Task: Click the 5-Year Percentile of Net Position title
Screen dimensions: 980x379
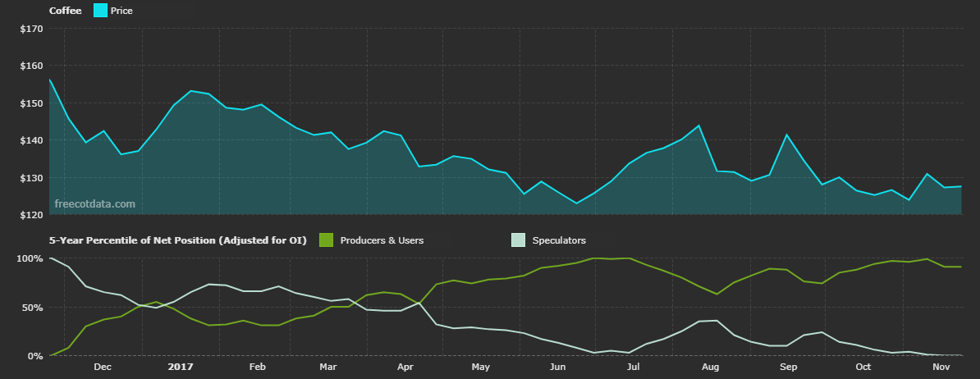Action: click(178, 240)
